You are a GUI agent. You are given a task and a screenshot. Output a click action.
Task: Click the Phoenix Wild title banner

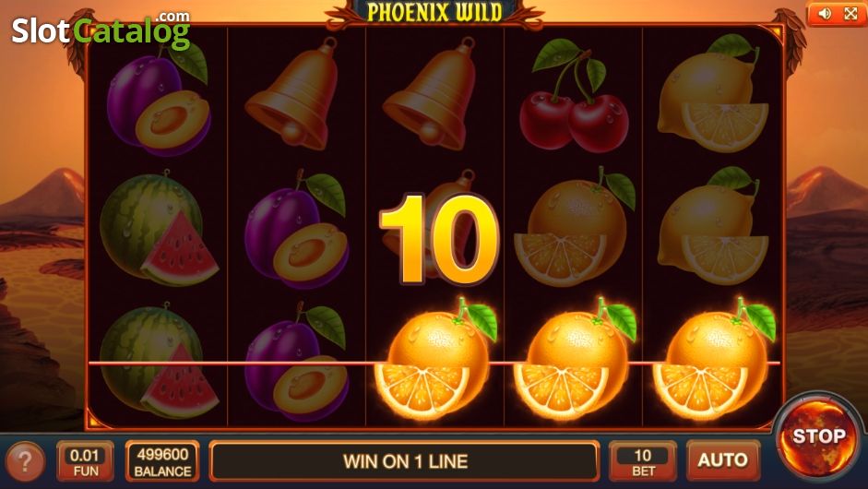(434, 12)
